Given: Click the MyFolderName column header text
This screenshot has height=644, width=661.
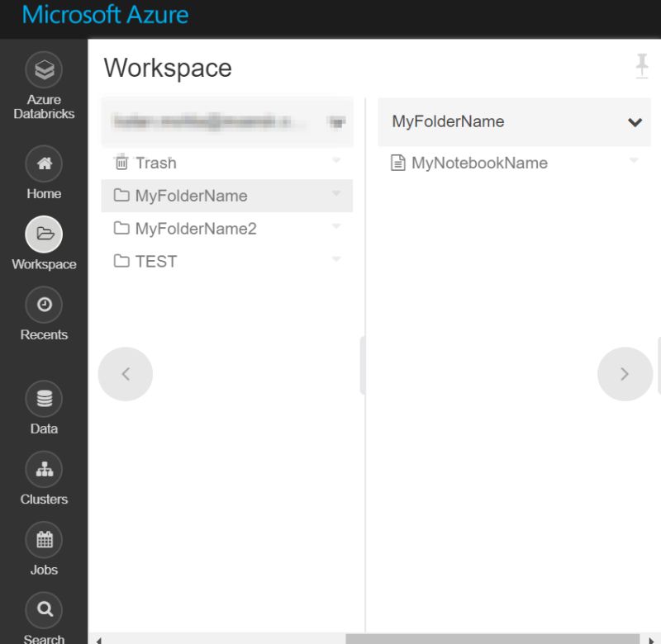Looking at the screenshot, I should [x=448, y=121].
